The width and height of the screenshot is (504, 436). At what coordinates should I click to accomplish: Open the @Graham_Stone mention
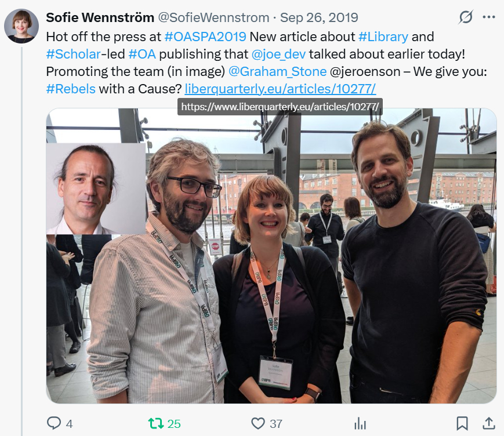(277, 71)
